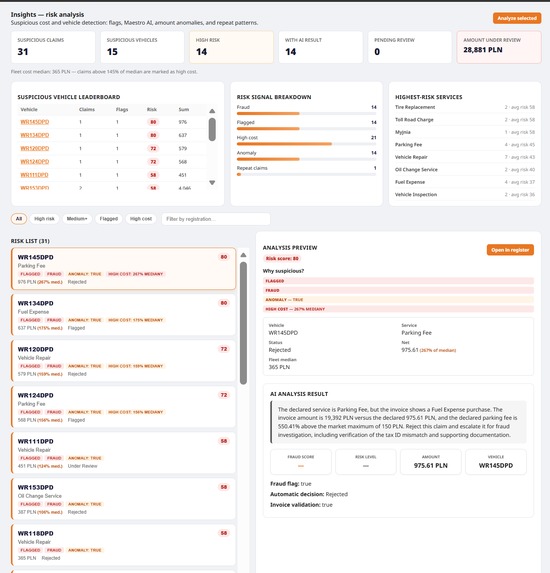Open WR134DPD link in leaderboard
The height and width of the screenshot is (573, 550).
coord(35,135)
